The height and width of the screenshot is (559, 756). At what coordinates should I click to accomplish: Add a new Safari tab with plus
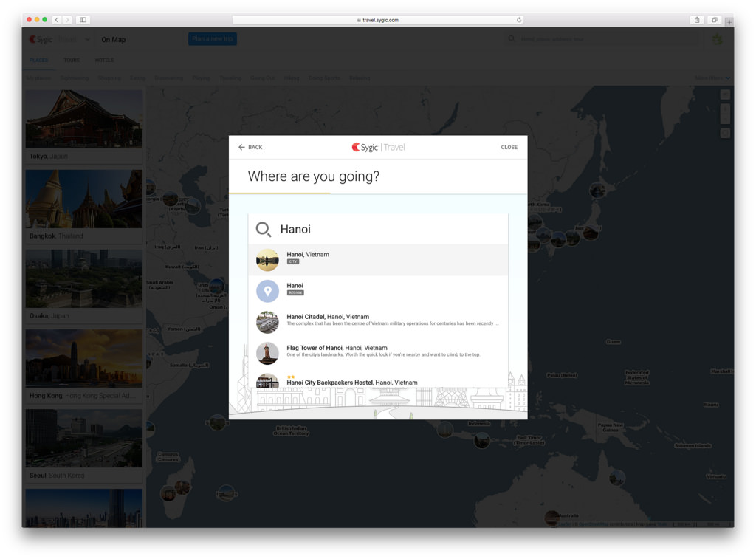click(x=729, y=21)
